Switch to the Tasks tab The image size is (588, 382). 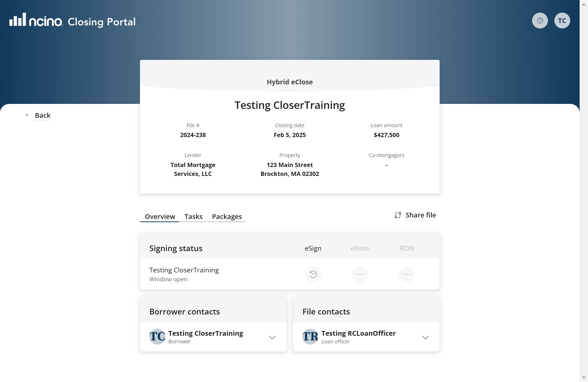(193, 216)
